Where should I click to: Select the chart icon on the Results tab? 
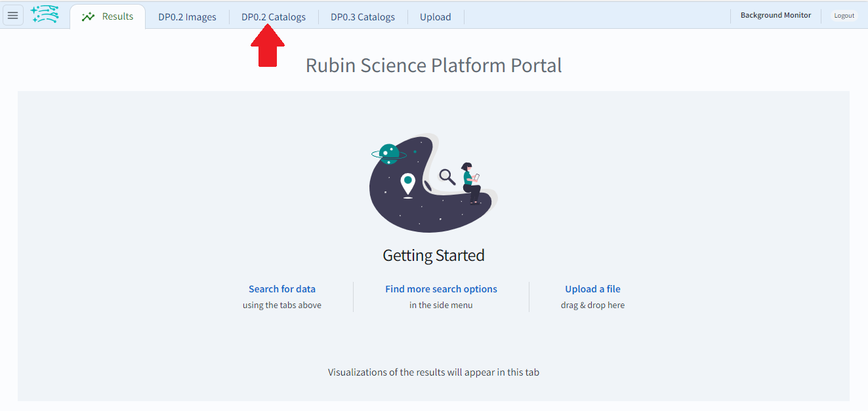pos(87,16)
